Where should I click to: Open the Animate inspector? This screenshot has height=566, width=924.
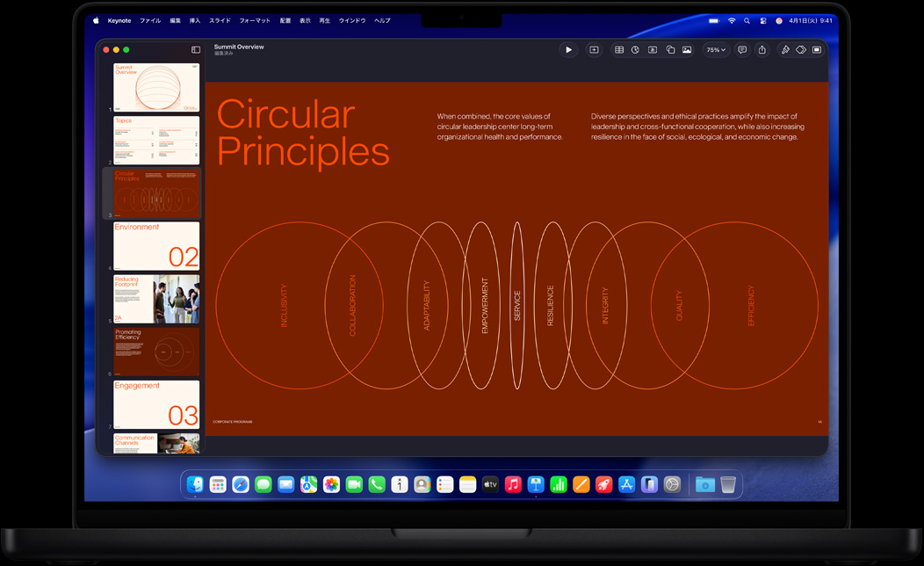click(800, 49)
